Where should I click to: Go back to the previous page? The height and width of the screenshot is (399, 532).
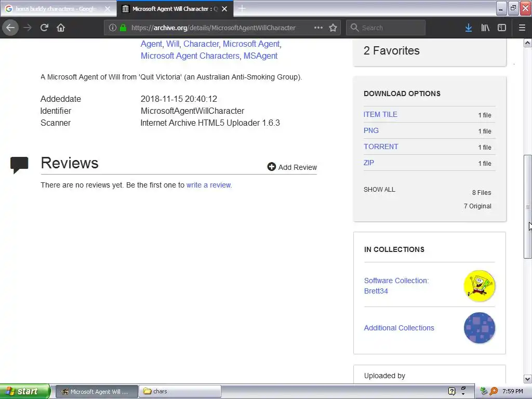(10, 28)
